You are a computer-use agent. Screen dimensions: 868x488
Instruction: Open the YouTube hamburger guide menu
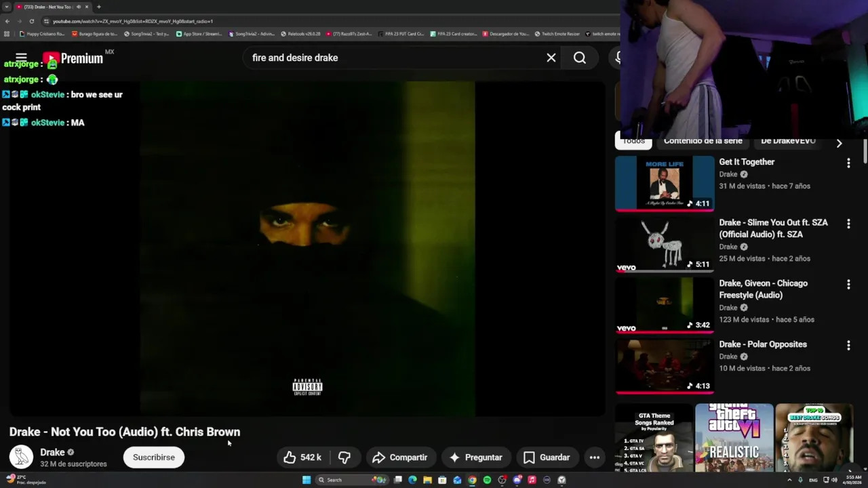[21, 58]
